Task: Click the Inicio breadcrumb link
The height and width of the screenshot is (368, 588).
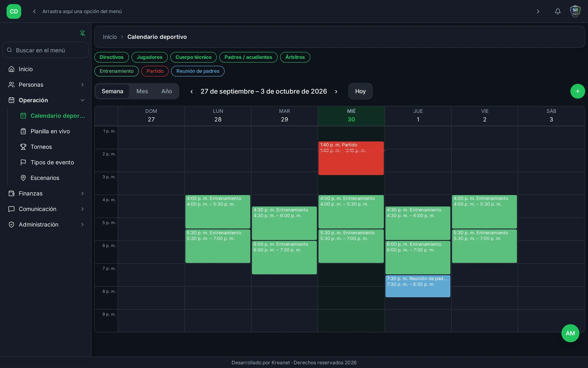Action: point(110,37)
